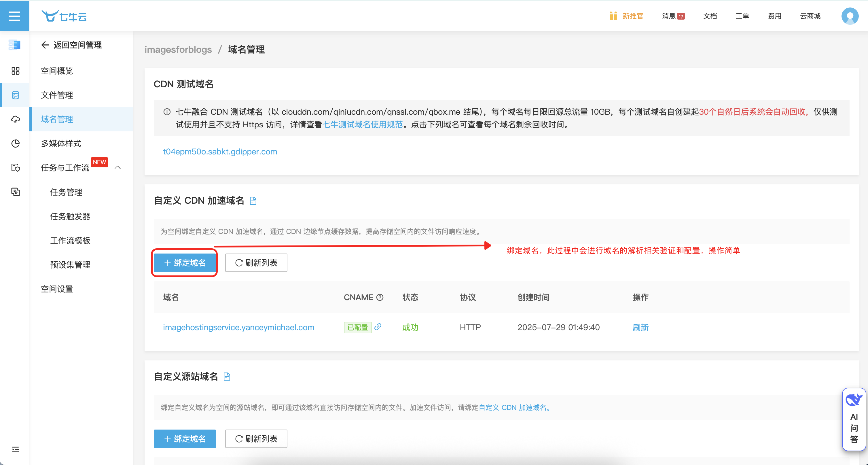This screenshot has width=868, height=465.
Task: Open 七牛测试域名使用规范 link
Action: 363,124
